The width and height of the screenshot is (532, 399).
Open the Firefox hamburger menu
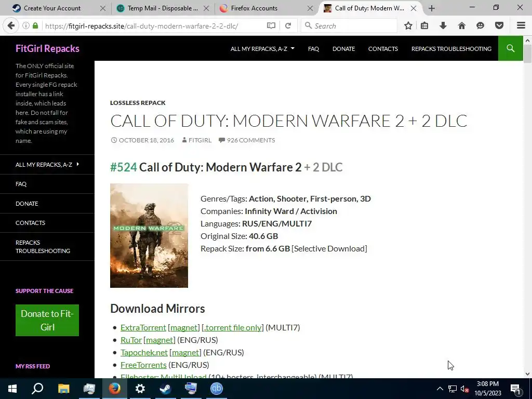click(521, 25)
